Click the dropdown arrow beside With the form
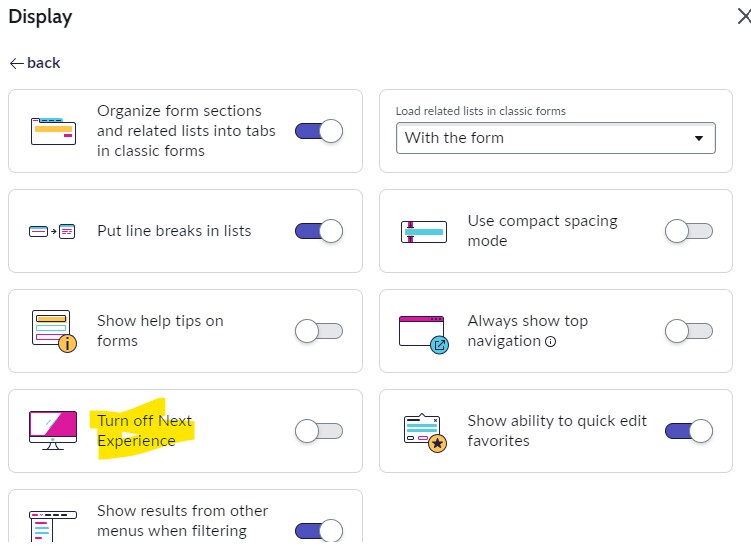Viewport: 751px width, 556px height. [x=699, y=138]
